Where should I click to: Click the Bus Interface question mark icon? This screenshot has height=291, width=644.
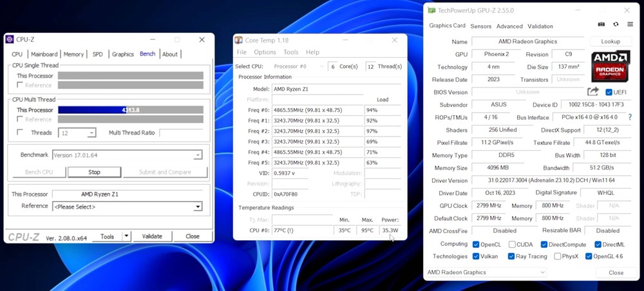(x=630, y=117)
